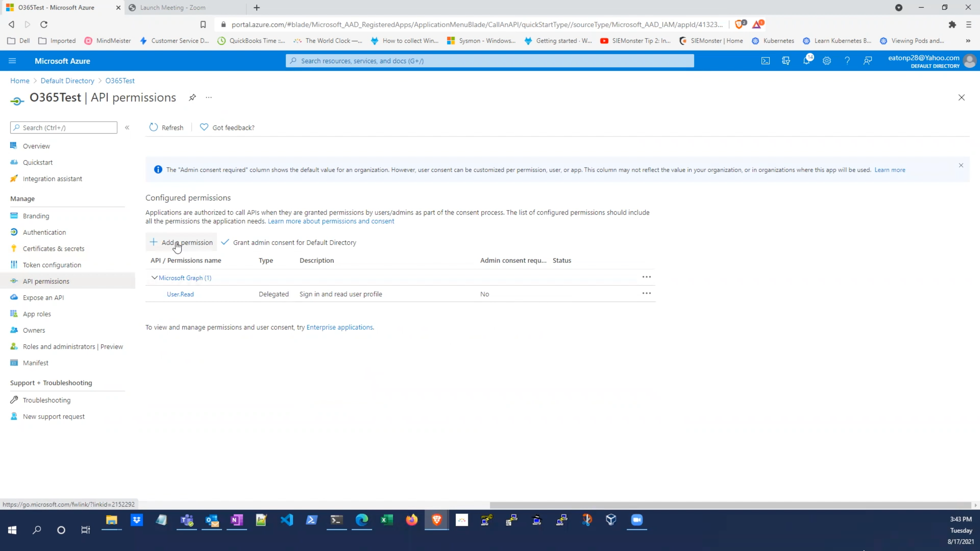Open the ellipsis menu on the User.Read row
Image resolution: width=980 pixels, height=551 pixels.
(646, 293)
